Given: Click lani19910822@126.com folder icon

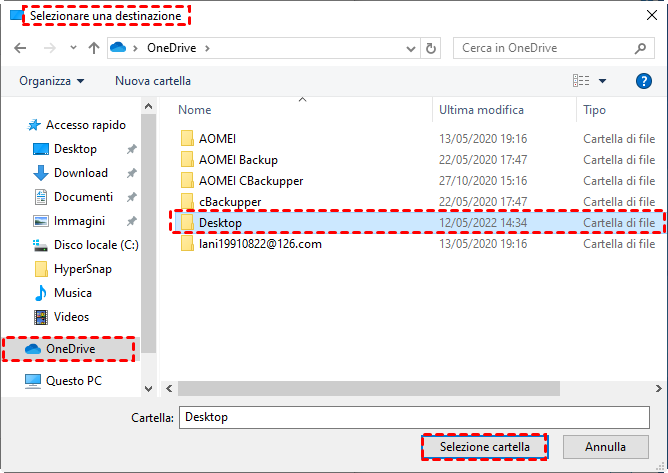Looking at the screenshot, I should (x=187, y=244).
